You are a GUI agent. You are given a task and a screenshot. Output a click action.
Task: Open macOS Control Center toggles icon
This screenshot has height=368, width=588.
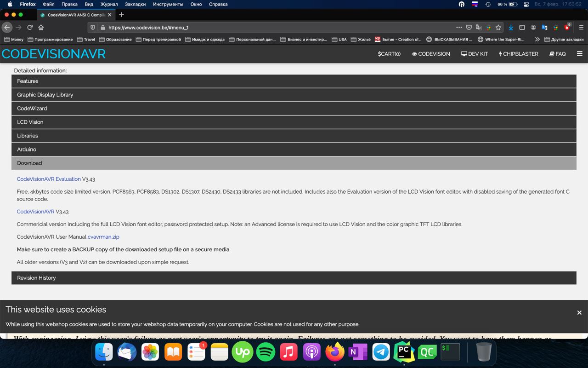coord(526,4)
